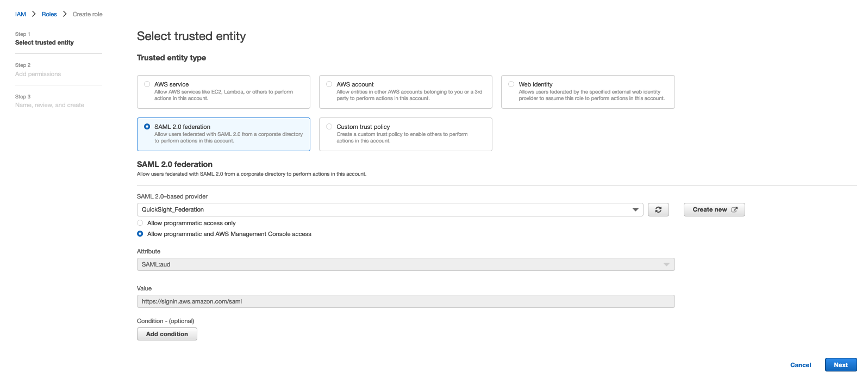Cancel the role creation
Screen dimensions: 868x378
pos(801,365)
